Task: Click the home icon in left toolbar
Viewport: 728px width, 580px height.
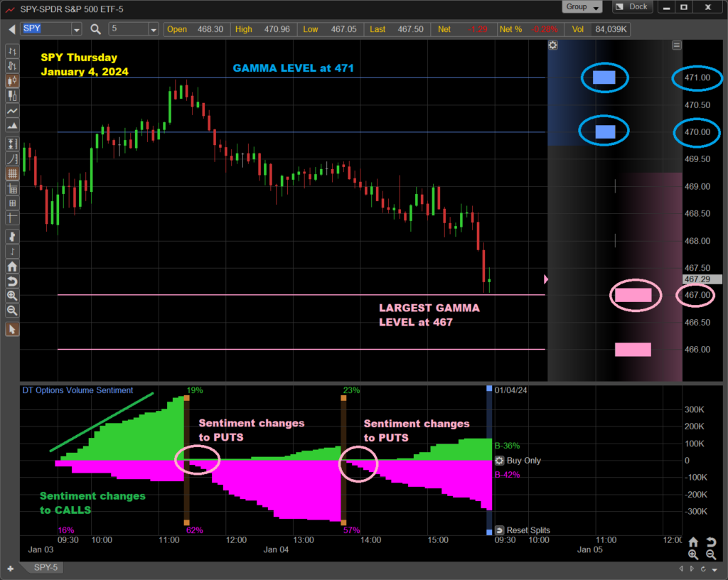Action: coord(12,267)
